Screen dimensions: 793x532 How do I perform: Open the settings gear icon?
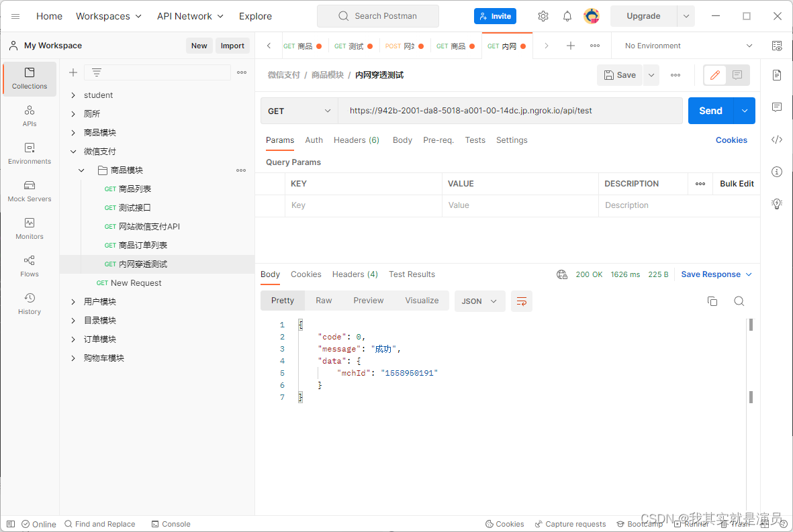[543, 16]
